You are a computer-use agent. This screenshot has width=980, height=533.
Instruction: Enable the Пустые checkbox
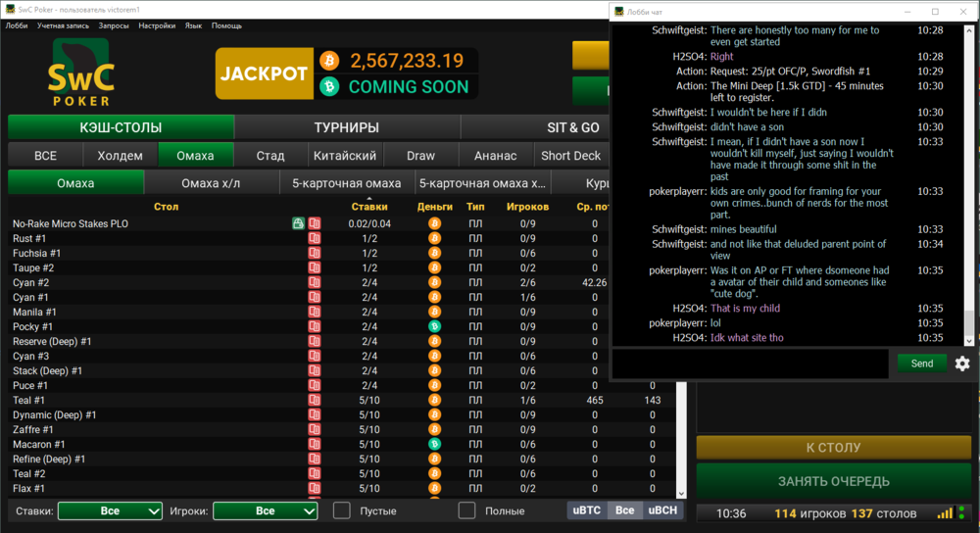coord(341,510)
